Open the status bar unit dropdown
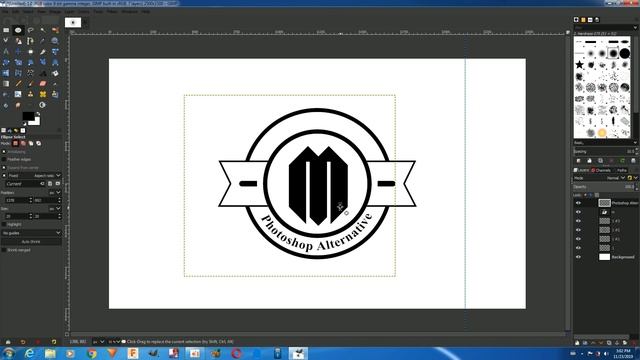The image size is (640, 360). (98, 342)
